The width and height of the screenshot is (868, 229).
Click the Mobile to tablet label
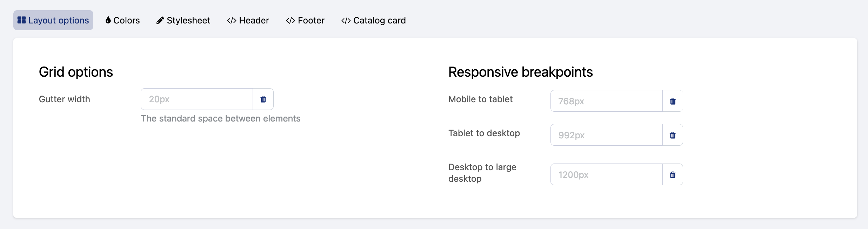pyautogui.click(x=480, y=99)
